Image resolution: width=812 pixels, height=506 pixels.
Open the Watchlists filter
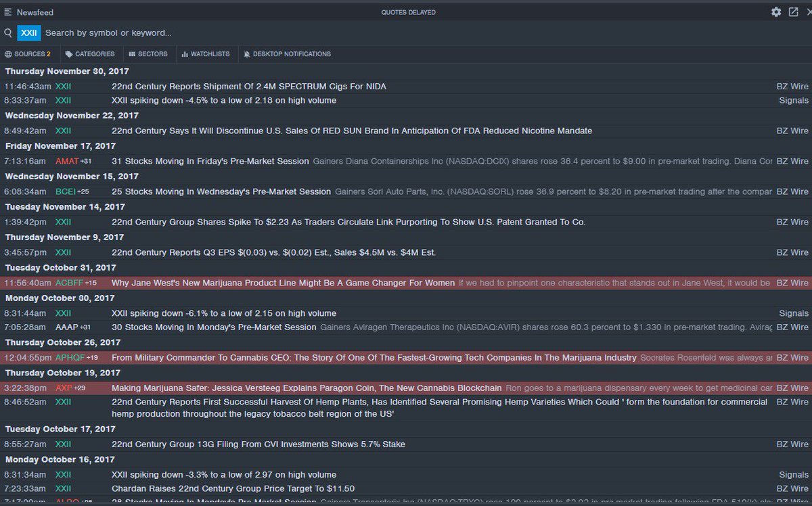pos(206,54)
